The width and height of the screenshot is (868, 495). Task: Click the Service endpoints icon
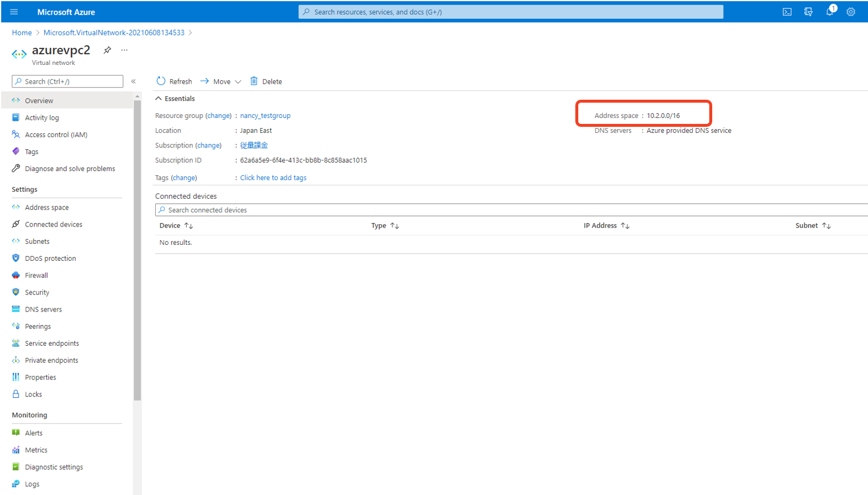point(16,343)
